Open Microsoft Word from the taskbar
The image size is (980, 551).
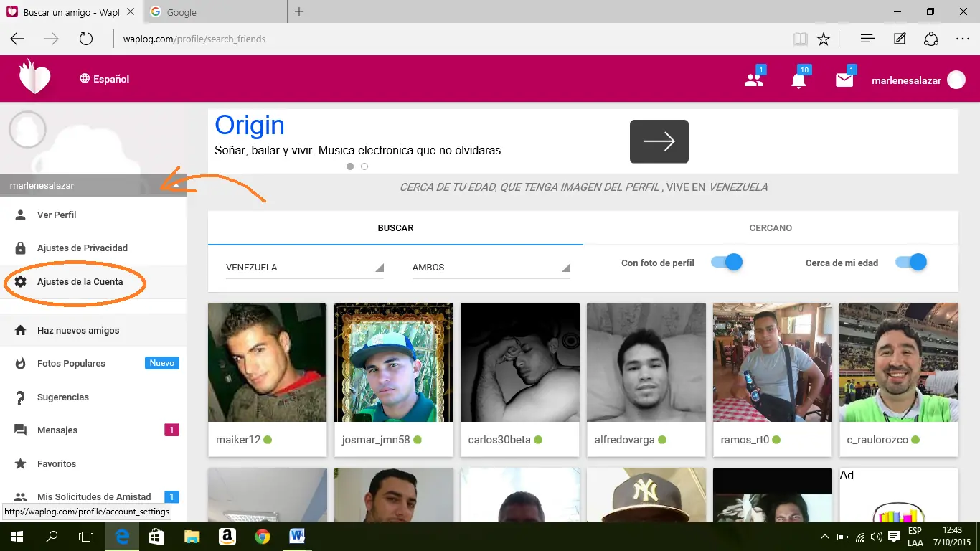click(x=297, y=536)
